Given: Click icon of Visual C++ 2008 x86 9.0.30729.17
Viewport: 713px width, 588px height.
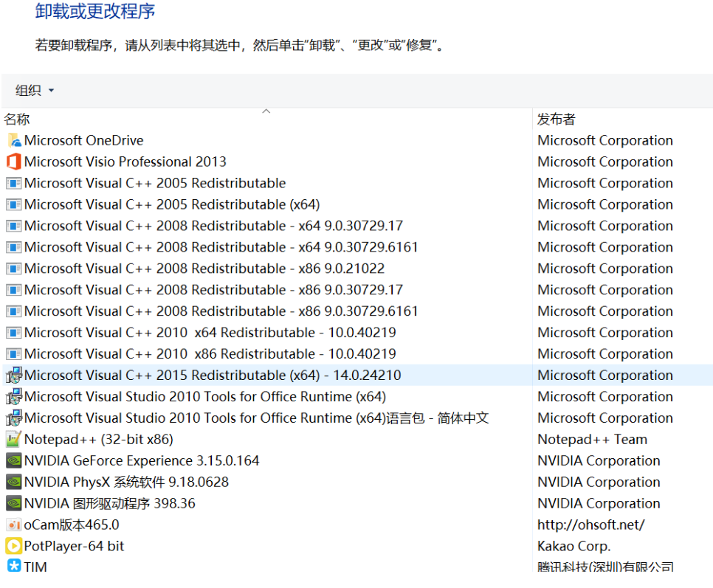Looking at the screenshot, I should coord(13,290).
